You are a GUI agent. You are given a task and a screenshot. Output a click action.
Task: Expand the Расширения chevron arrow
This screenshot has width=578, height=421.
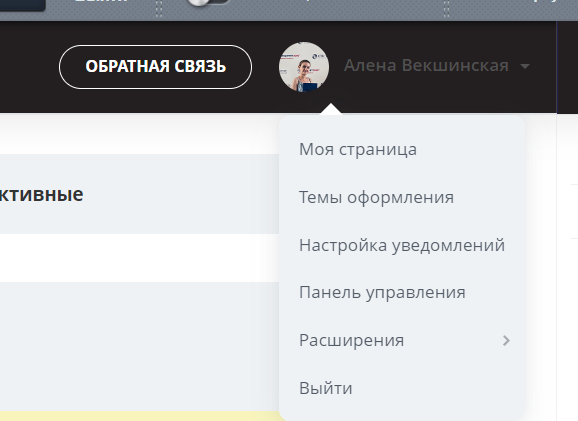(506, 341)
